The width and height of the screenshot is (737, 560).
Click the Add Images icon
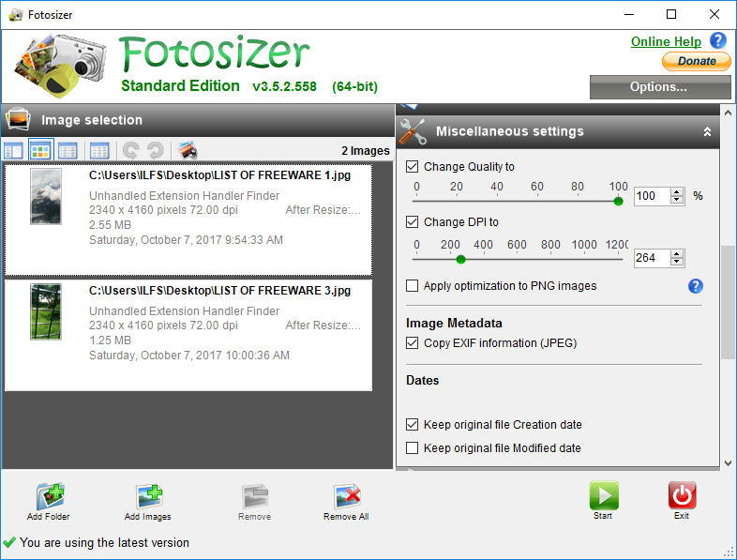pyautogui.click(x=149, y=496)
